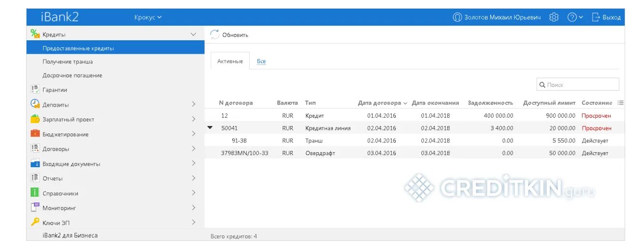The image size is (644, 251).
Task: Click the Обновить refresh arrows icon
Action: tap(214, 34)
